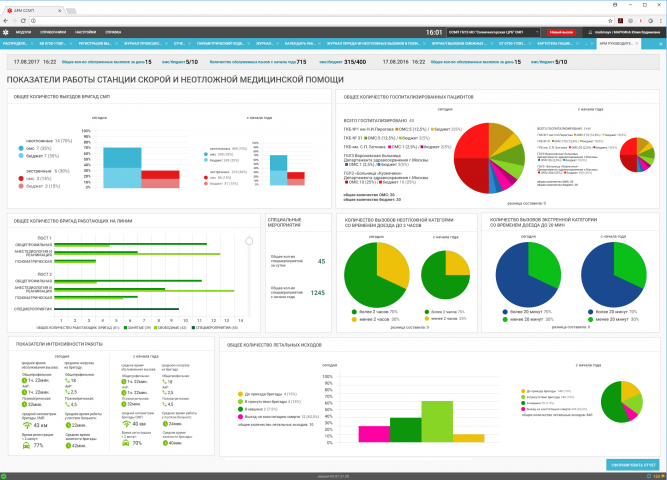Click the green 'более 2 часов' legend dot today
The width and height of the screenshot is (667, 480).
tap(354, 312)
